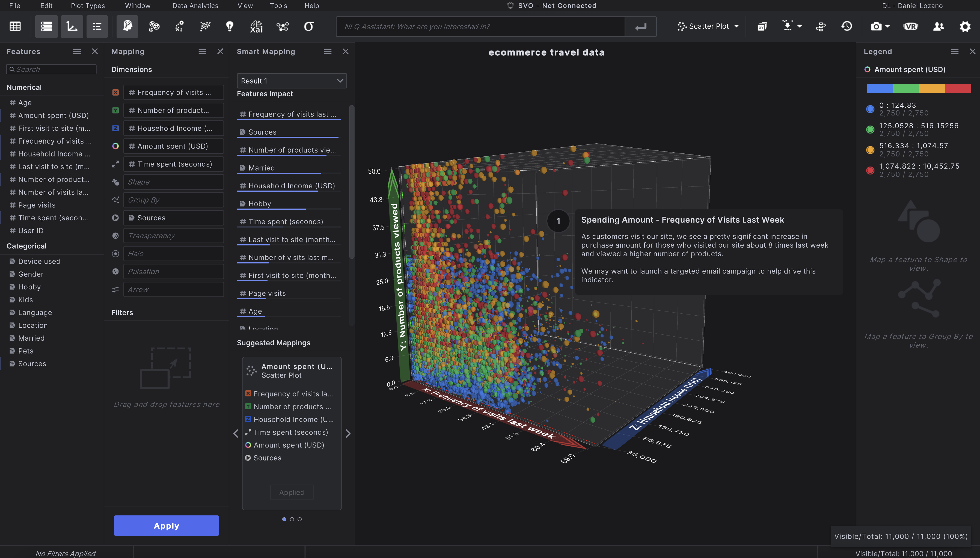Open the data table grid view

pos(14,26)
